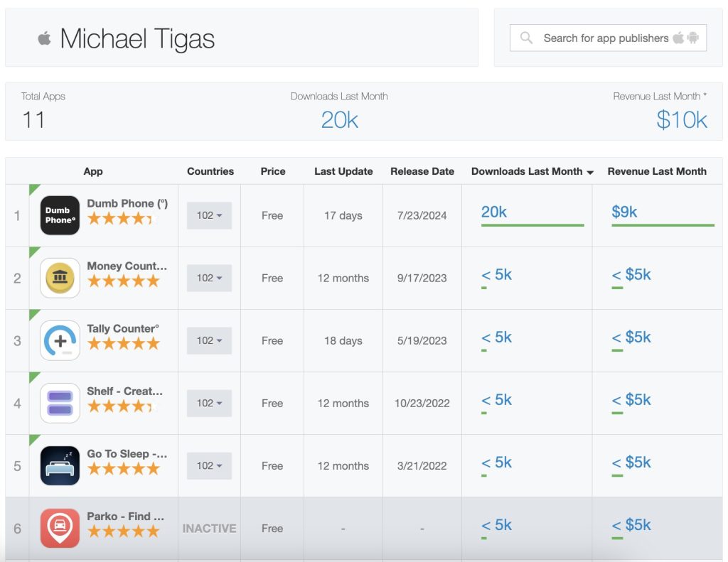Open countries dropdown for Money Counter
728x562 pixels.
[209, 278]
